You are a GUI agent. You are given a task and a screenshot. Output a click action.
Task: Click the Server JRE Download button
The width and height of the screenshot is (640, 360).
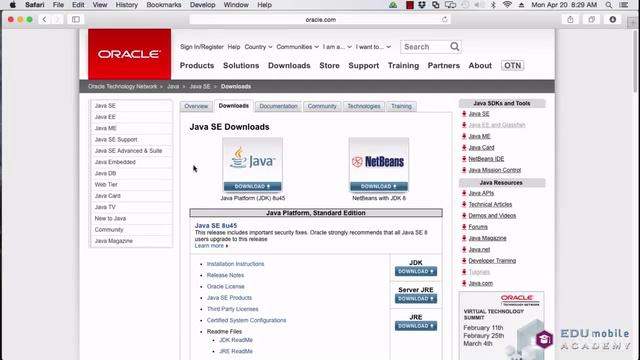416,298
